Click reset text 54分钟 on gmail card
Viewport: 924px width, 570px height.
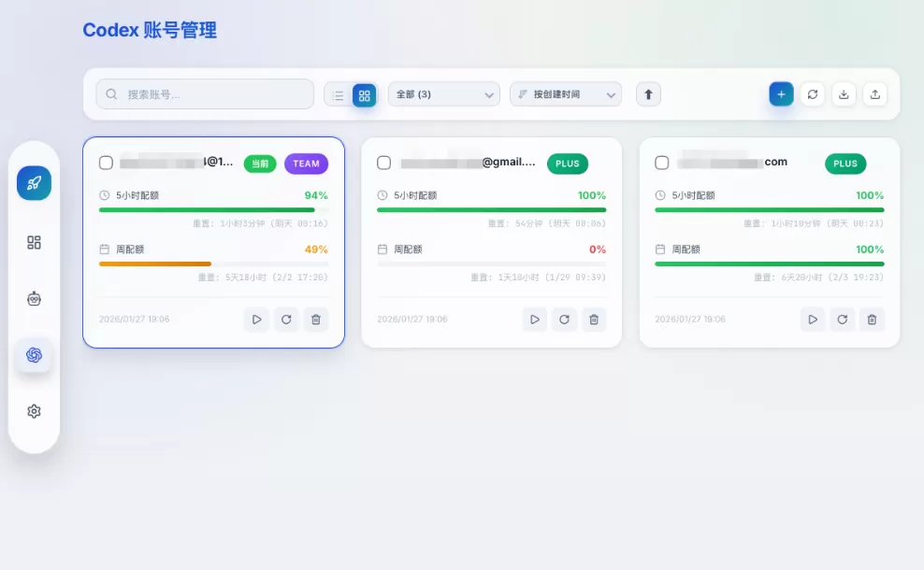[547, 223]
